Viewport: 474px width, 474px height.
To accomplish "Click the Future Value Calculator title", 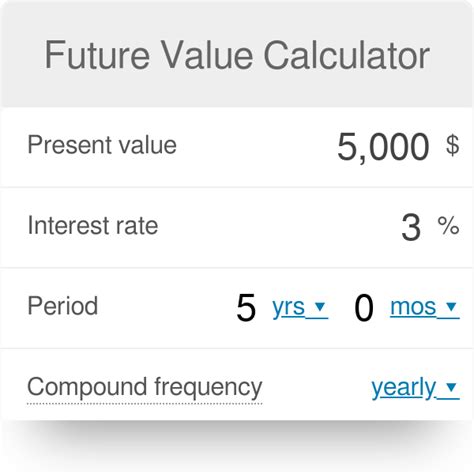I will (x=237, y=55).
